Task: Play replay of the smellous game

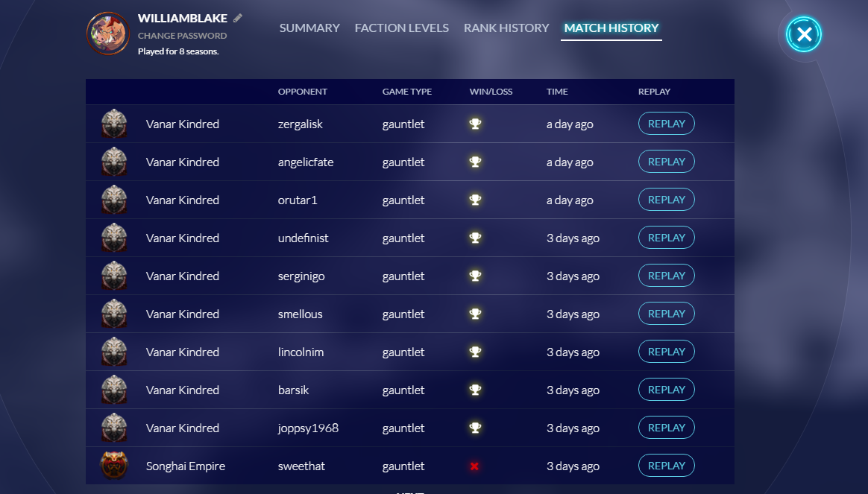Action: [667, 314]
